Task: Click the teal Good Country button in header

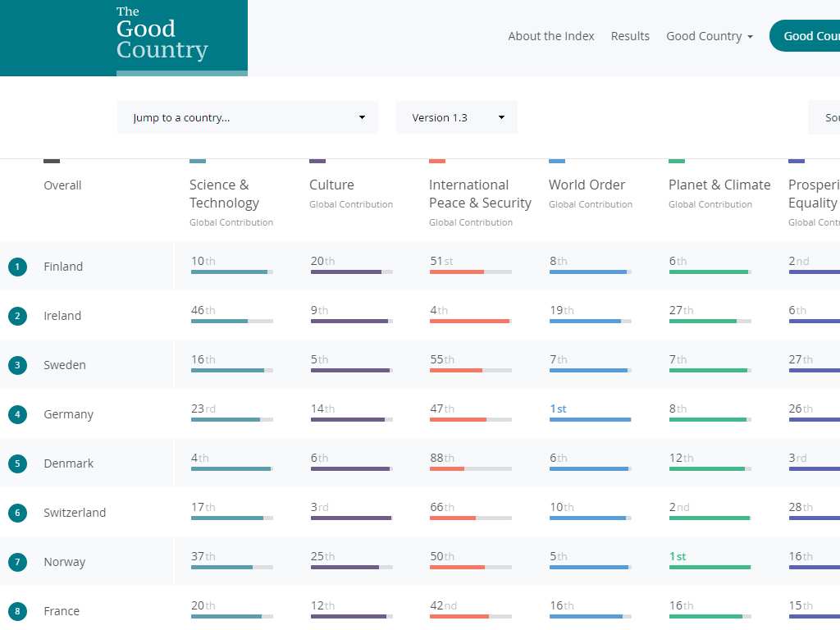Action: [805, 36]
